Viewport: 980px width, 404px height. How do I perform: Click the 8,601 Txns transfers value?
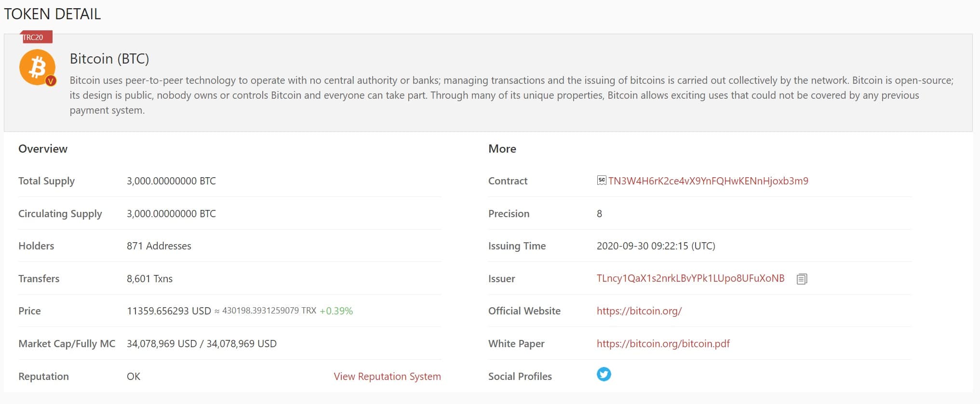149,279
